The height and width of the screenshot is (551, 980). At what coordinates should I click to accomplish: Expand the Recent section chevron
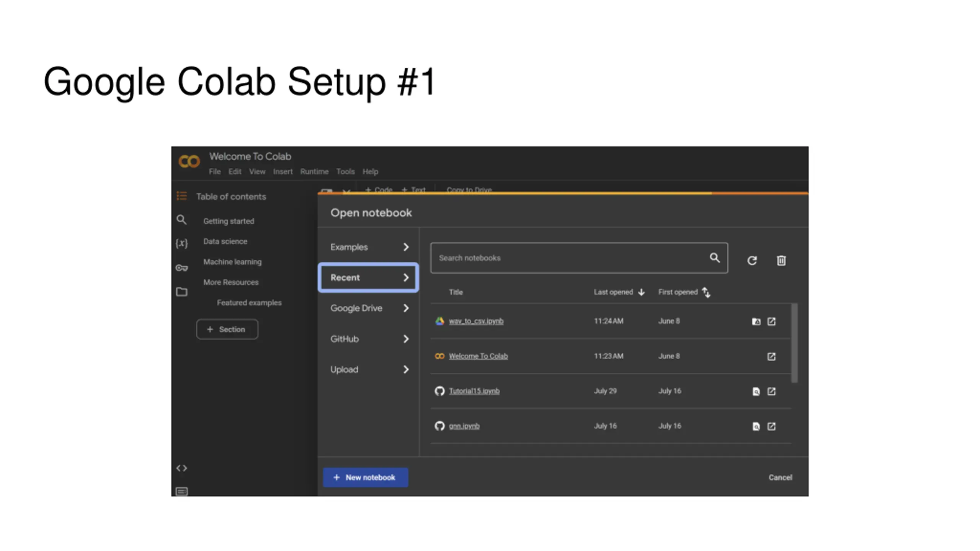coord(406,278)
